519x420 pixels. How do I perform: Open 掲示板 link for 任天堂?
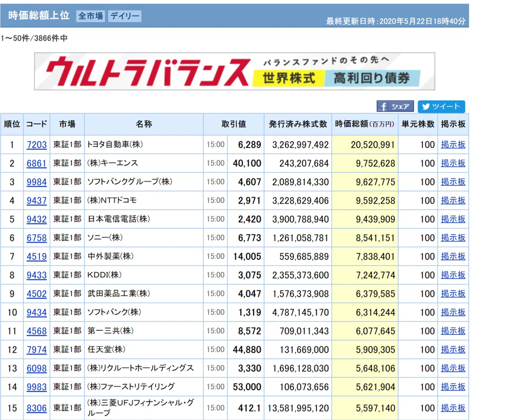tap(453, 349)
